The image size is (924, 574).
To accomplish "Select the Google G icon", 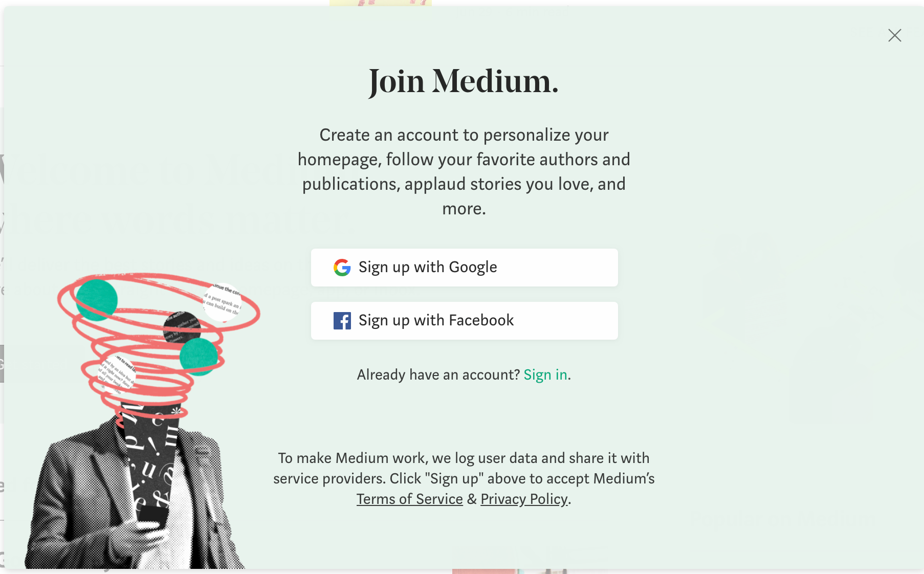I will [343, 268].
